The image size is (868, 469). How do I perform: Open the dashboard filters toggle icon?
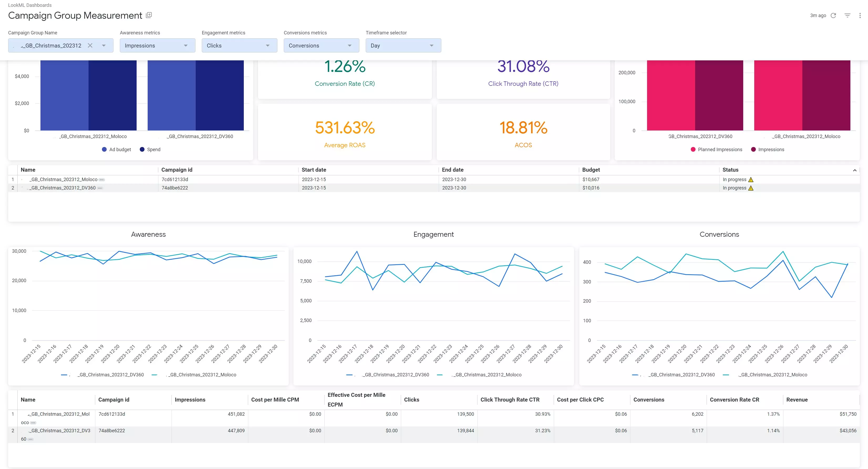point(848,15)
